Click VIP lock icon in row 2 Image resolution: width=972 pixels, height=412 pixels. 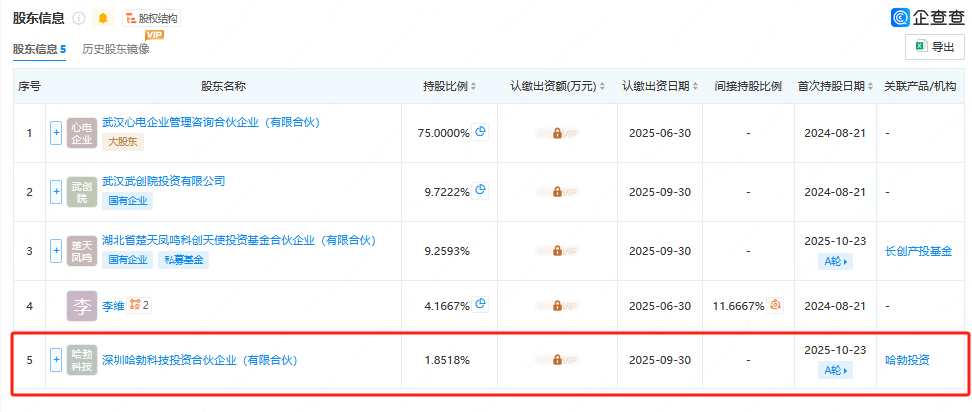[x=557, y=192]
